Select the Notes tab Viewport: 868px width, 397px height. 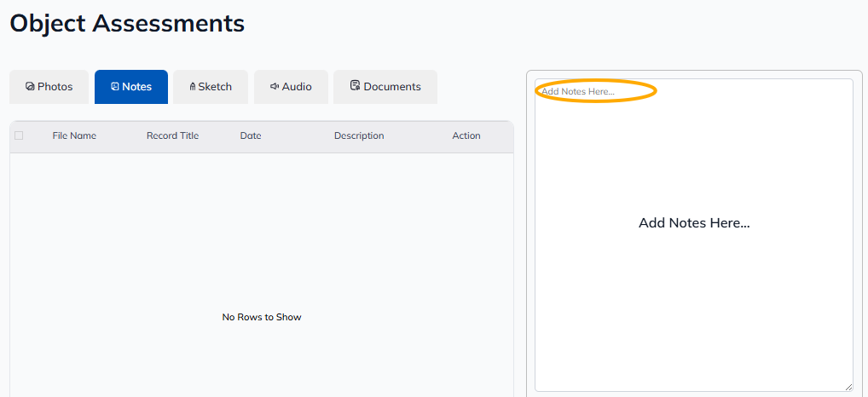point(131,87)
